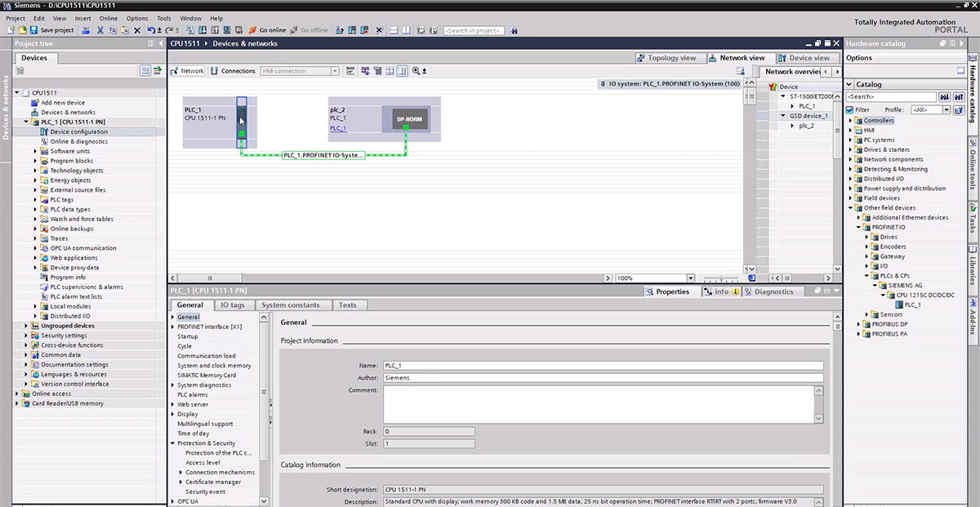Select PLC_1 under CPU 1215C DC/DC/DC
This screenshot has width=980, height=507.
(x=912, y=305)
